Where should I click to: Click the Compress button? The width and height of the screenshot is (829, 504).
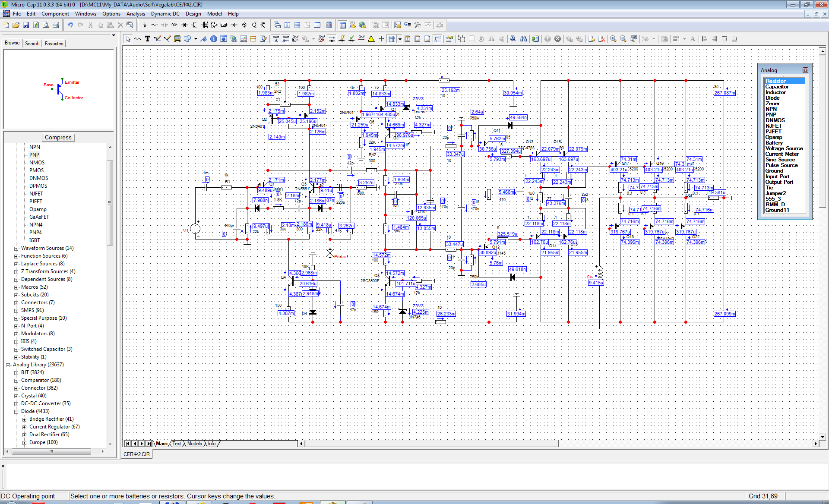[x=58, y=137]
